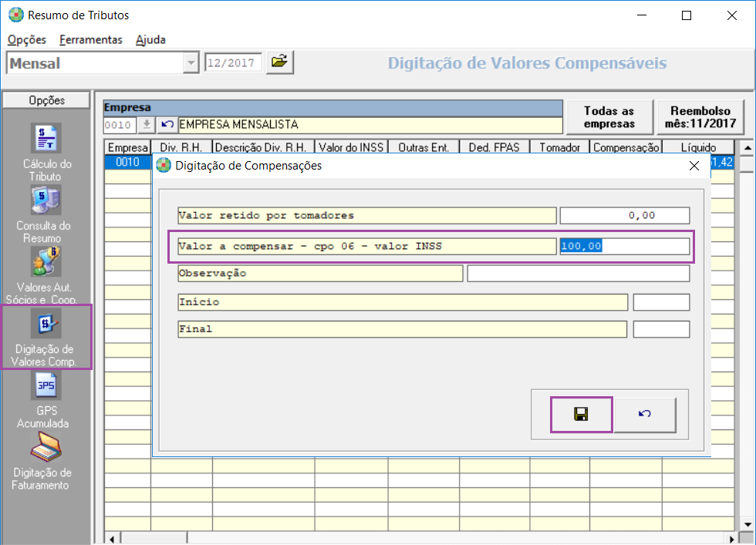Click the Ded. FPAS column header
The height and width of the screenshot is (545, 756).
[494, 147]
